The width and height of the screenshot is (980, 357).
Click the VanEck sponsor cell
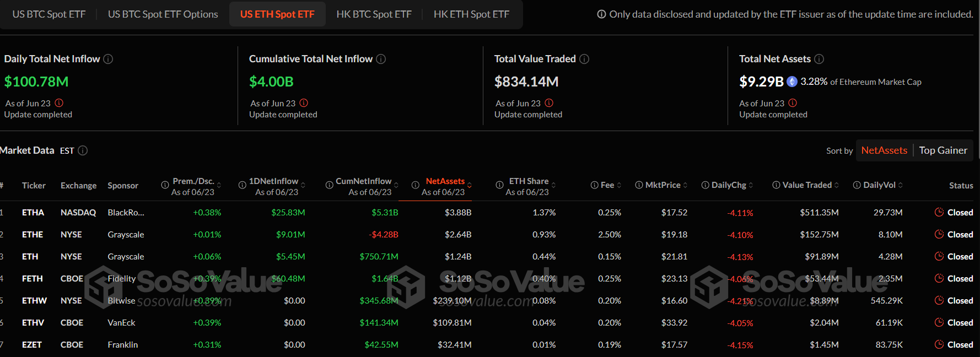coord(121,322)
